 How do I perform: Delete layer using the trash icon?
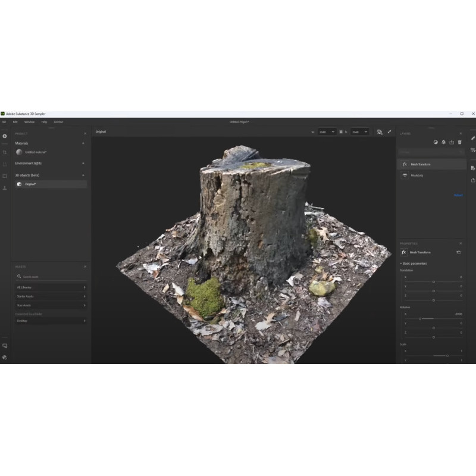pos(459,142)
